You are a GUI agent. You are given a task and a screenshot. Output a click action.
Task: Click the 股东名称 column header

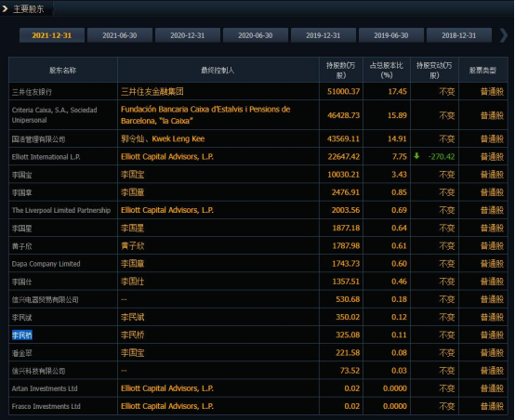pos(62,70)
